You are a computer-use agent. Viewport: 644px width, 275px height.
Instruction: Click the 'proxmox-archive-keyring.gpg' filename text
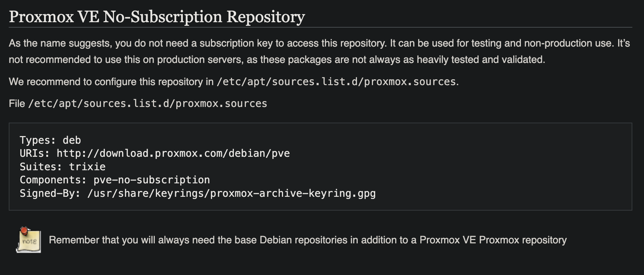pyautogui.click(x=292, y=193)
